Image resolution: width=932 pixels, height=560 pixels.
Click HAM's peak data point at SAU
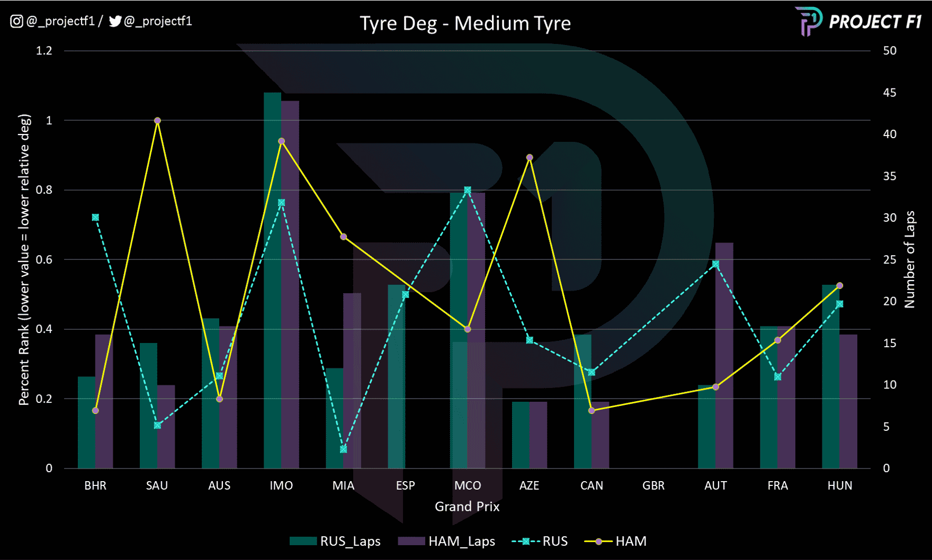coord(157,120)
